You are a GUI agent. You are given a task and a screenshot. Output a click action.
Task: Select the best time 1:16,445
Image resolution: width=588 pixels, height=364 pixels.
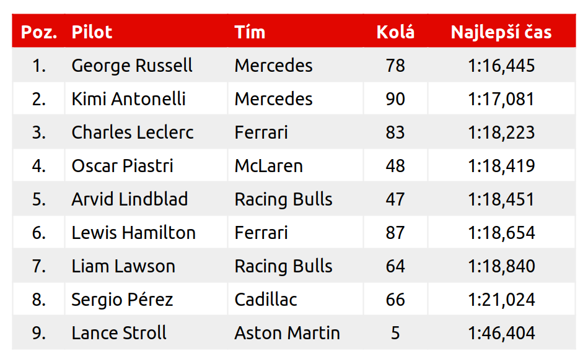[x=501, y=66]
